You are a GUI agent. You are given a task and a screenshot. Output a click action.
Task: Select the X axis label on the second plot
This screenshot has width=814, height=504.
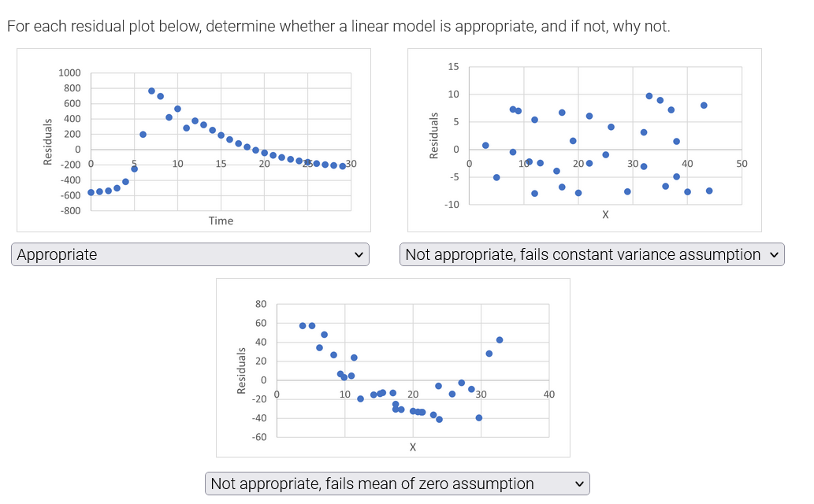pyautogui.click(x=604, y=214)
